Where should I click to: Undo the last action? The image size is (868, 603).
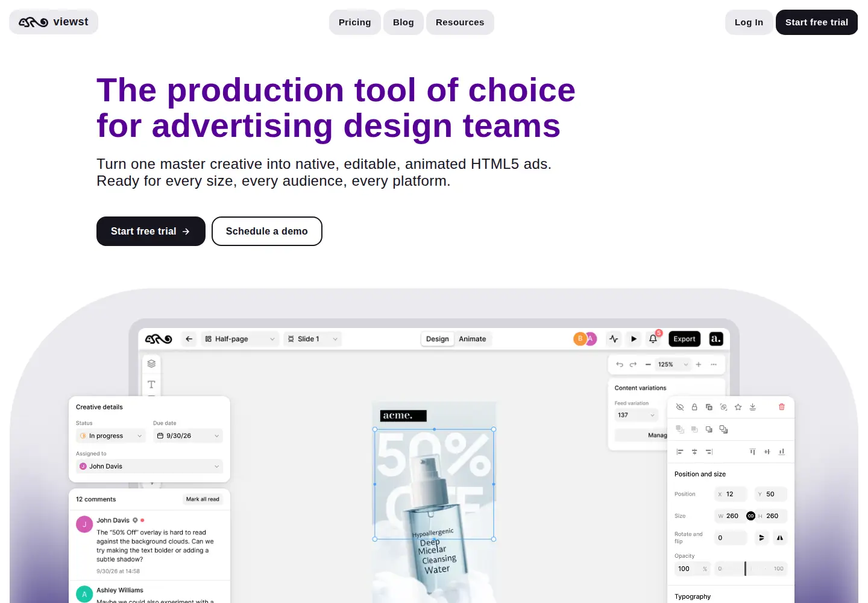(620, 364)
